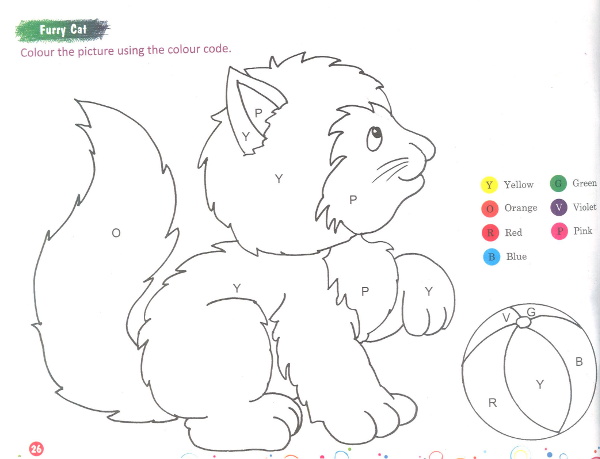Click the colour code instruction text

pos(126,50)
